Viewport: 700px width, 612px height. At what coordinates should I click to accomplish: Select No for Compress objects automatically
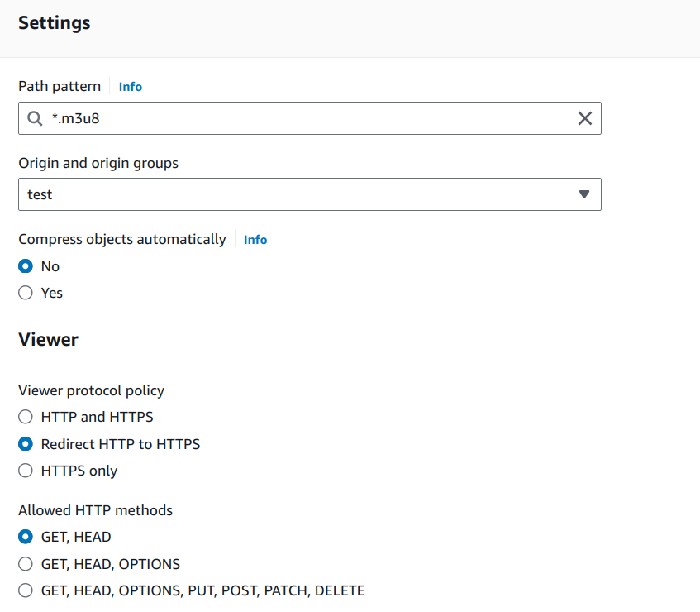click(25, 266)
